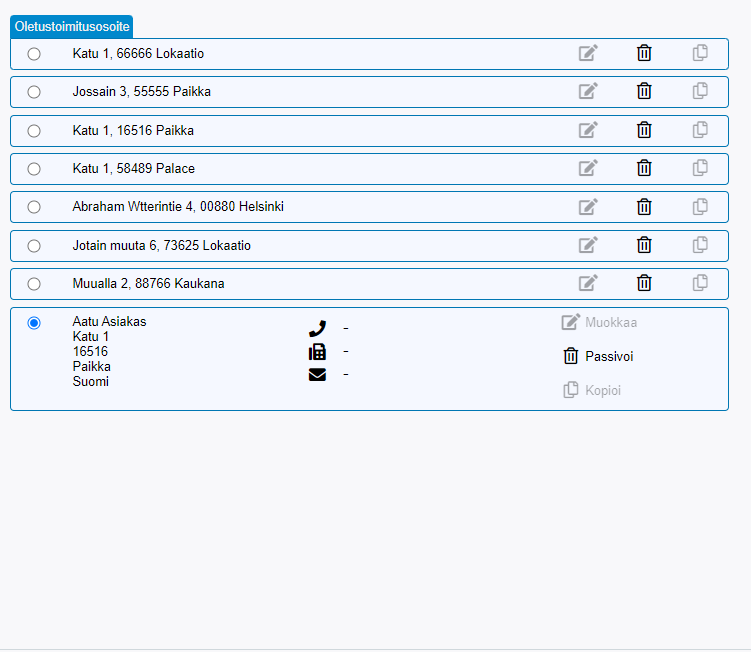Click the Muokkaa button
Screen dimensions: 751x652
pos(599,322)
